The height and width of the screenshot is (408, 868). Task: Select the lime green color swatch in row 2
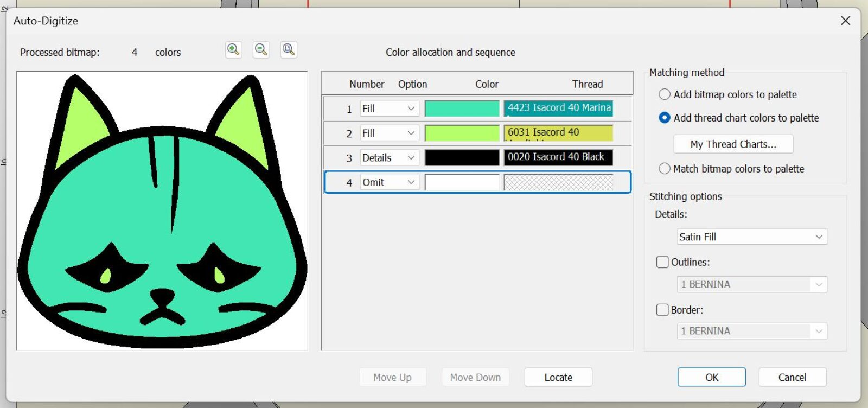click(x=462, y=133)
